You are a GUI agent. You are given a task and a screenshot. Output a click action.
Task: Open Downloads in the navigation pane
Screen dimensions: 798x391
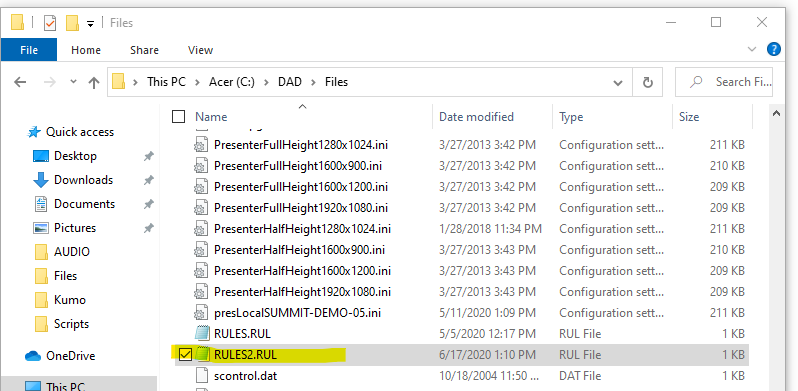[x=83, y=180]
